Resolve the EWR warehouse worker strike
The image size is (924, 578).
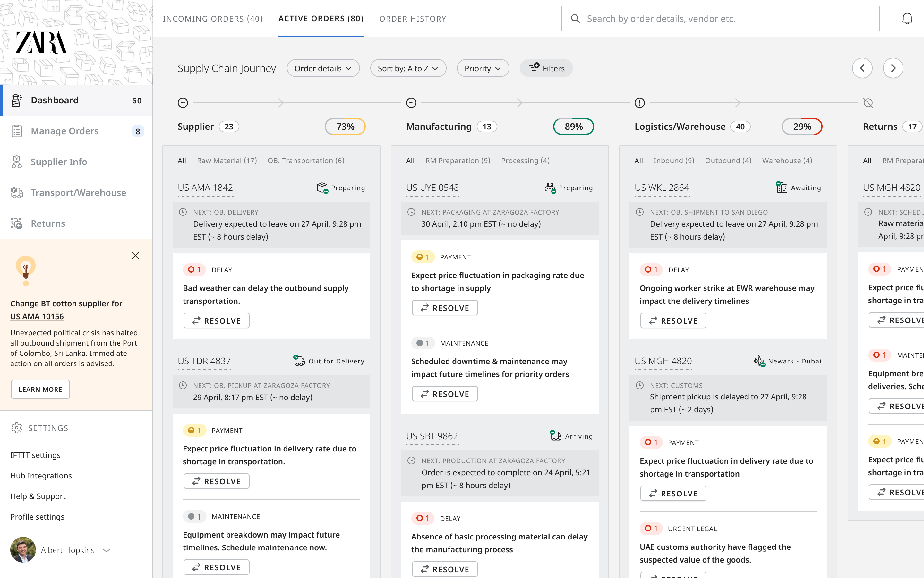tap(673, 321)
